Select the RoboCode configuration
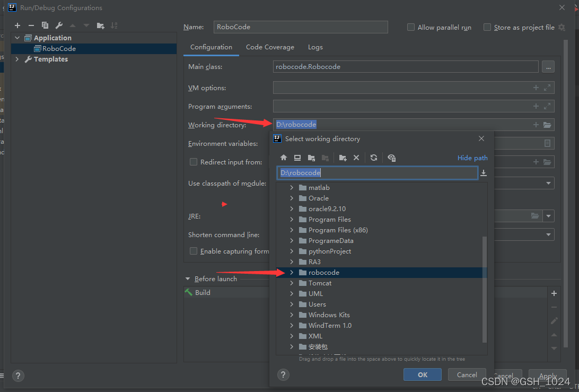The image size is (579, 392). (94, 49)
